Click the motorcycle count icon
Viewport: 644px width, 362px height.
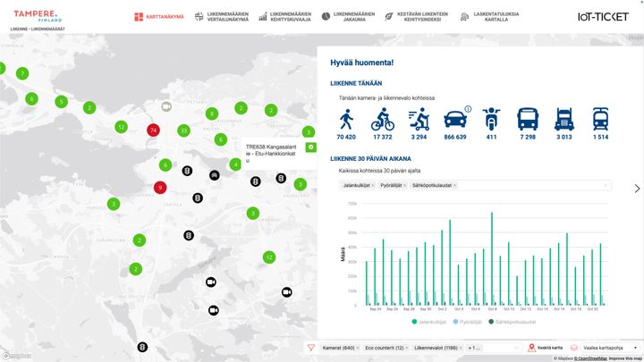[491, 120]
